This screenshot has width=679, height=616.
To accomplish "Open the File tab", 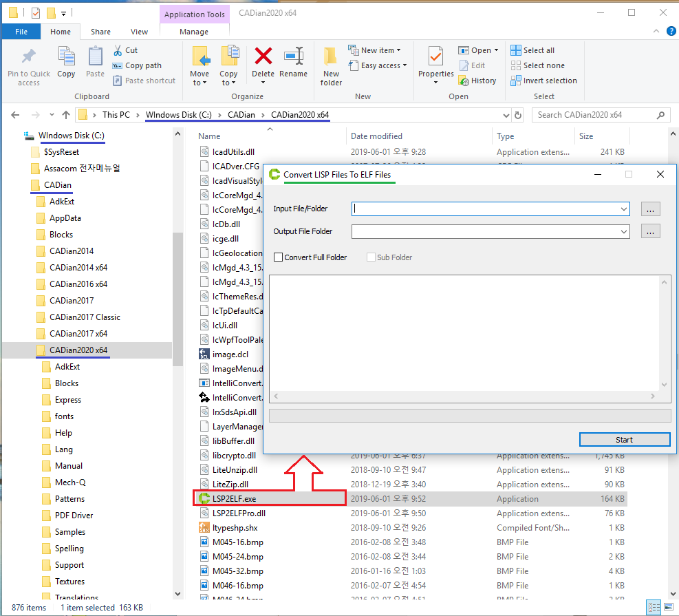I will pos(21,32).
